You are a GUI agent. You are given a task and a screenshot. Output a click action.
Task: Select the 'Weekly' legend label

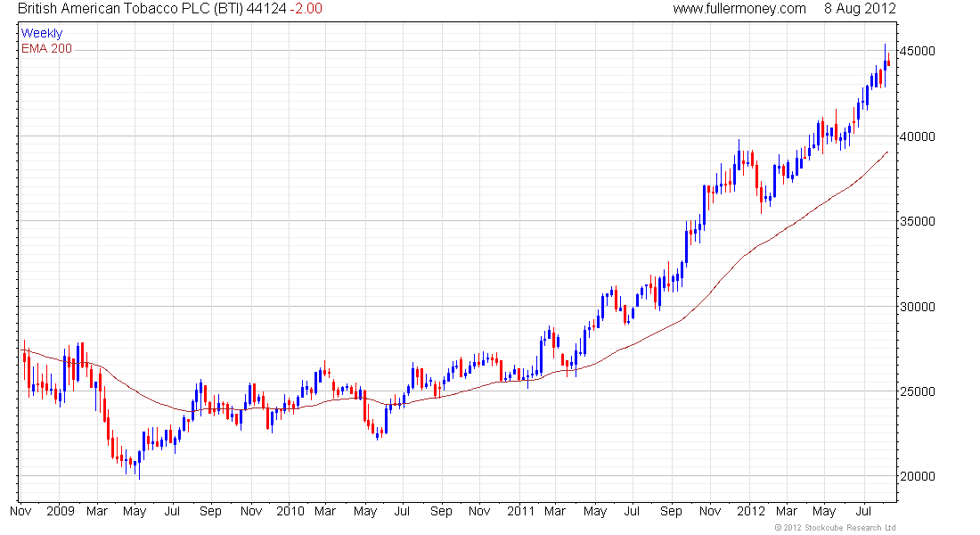[42, 33]
